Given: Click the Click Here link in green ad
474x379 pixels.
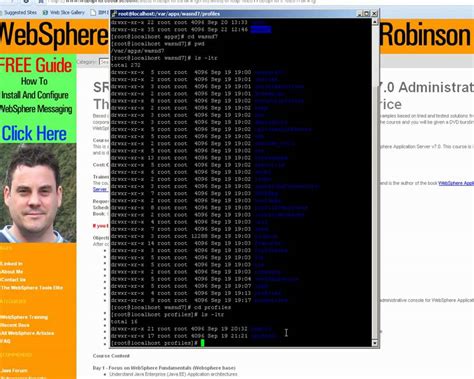Looking at the screenshot, I should pos(34,134).
